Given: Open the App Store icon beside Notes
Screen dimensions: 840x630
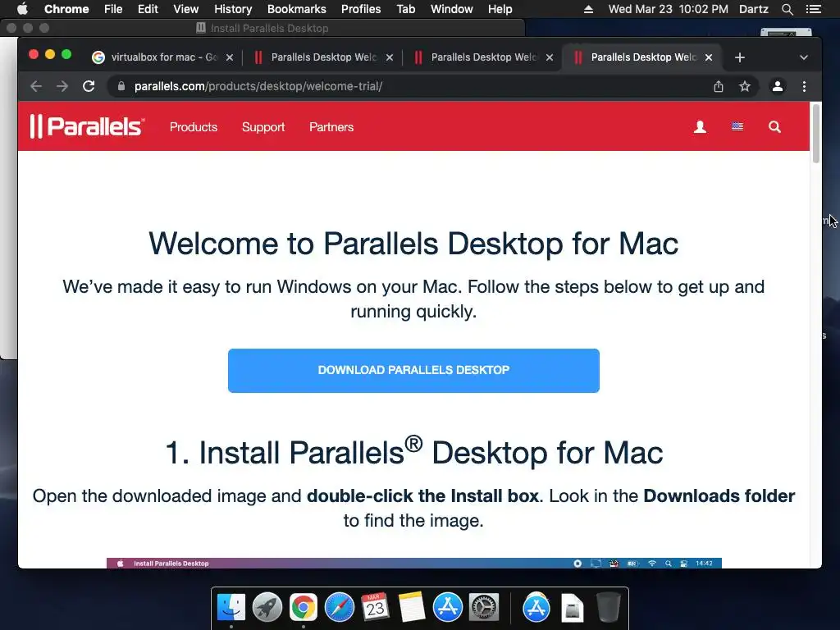Looking at the screenshot, I should 447,608.
